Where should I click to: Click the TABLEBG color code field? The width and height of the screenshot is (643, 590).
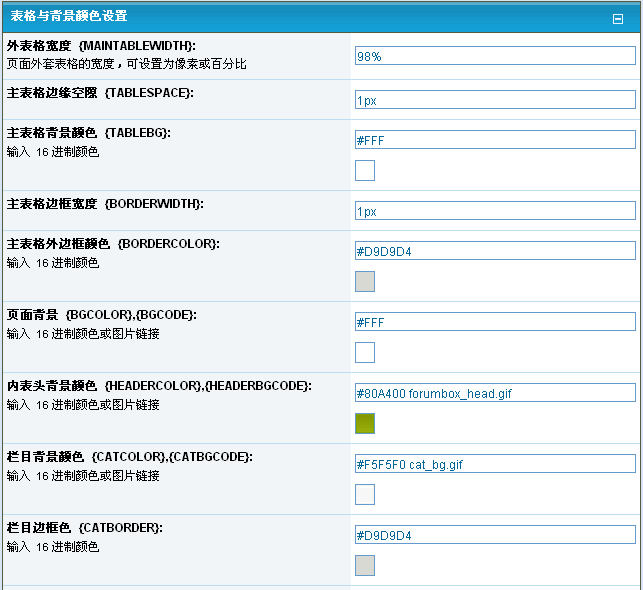coord(495,140)
